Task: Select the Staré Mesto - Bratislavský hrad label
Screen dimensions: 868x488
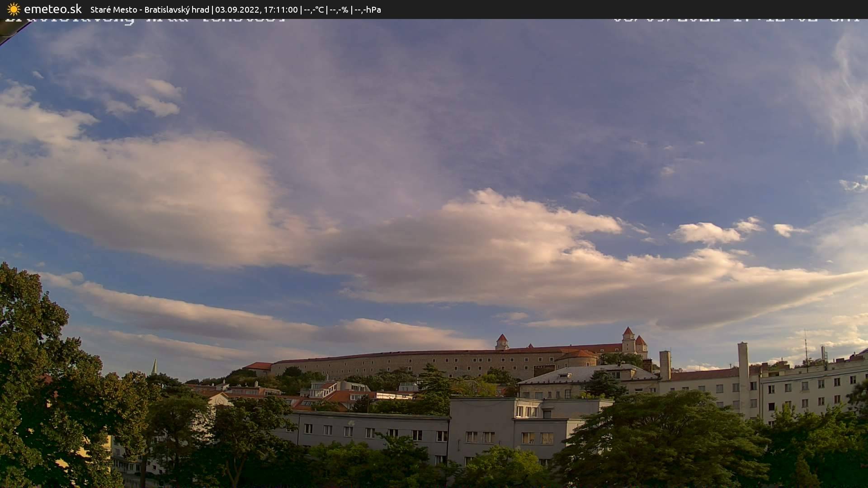Action: (x=150, y=9)
